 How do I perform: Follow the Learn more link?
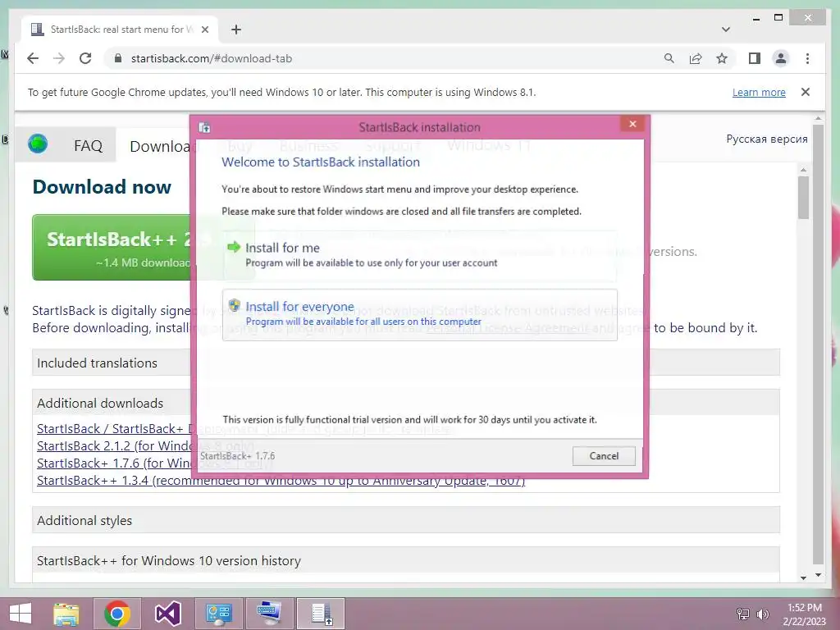click(x=759, y=92)
